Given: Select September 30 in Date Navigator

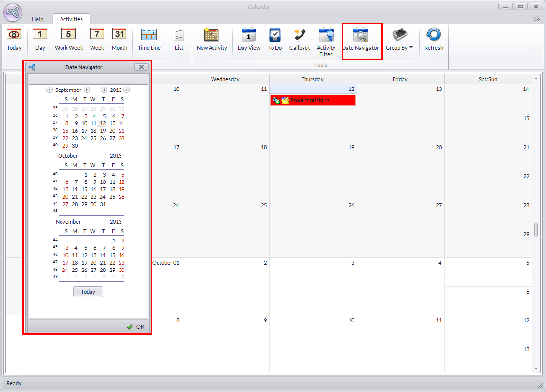Looking at the screenshot, I should pyautogui.click(x=75, y=146).
